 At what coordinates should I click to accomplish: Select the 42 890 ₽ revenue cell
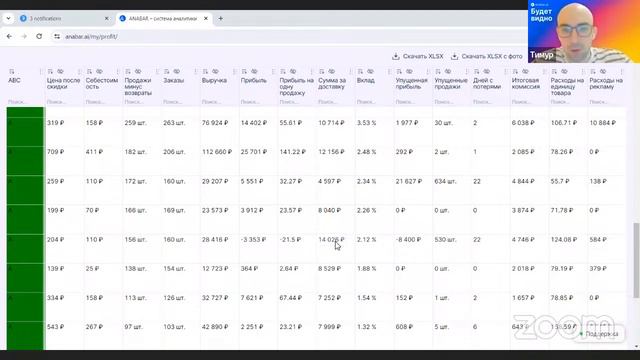pos(215,327)
